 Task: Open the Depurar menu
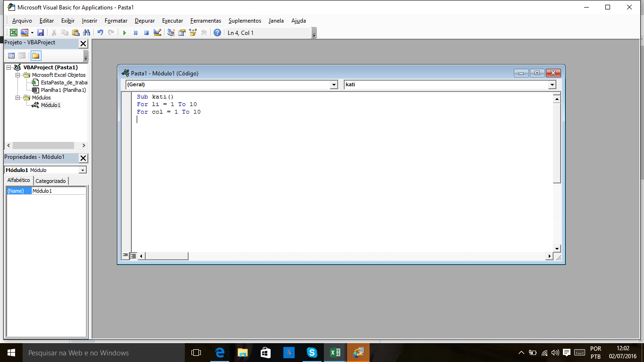coord(145,21)
